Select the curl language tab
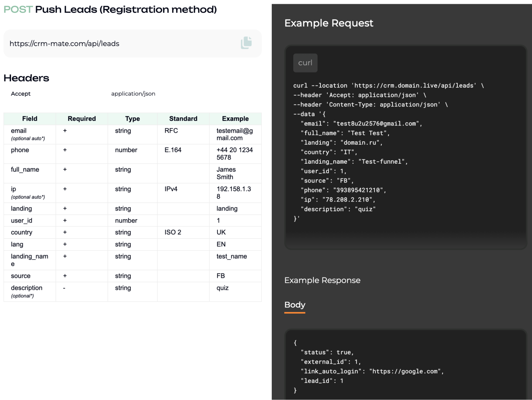532x400 pixels. (x=305, y=63)
